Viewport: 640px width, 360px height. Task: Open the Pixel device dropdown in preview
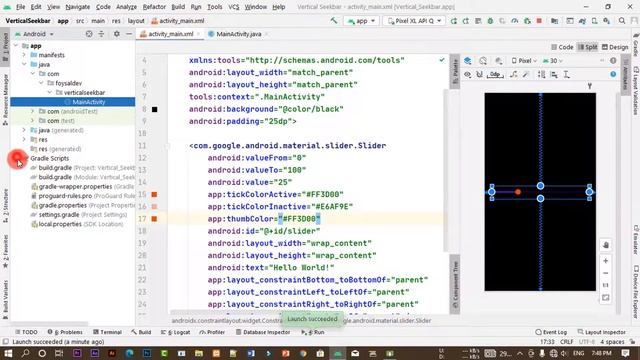pyautogui.click(x=524, y=61)
